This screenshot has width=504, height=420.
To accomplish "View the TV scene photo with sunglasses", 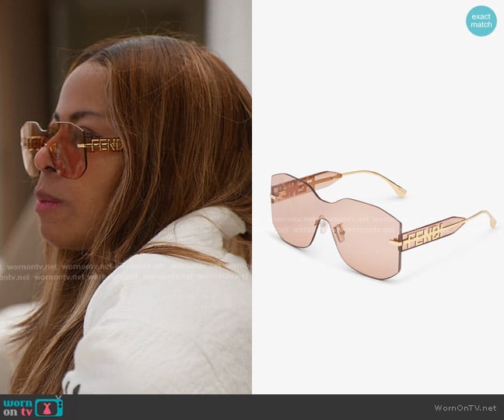I will tap(126, 197).
